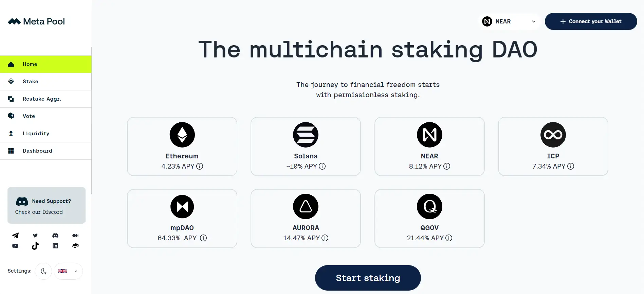Click the info icon beside mpDAO APY

[x=203, y=238]
